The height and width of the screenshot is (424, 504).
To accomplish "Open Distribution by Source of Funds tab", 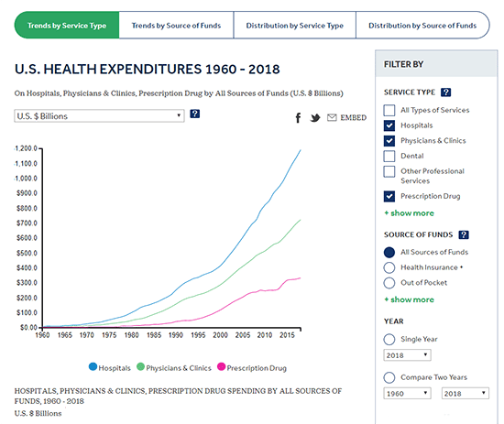I will 422,26.
